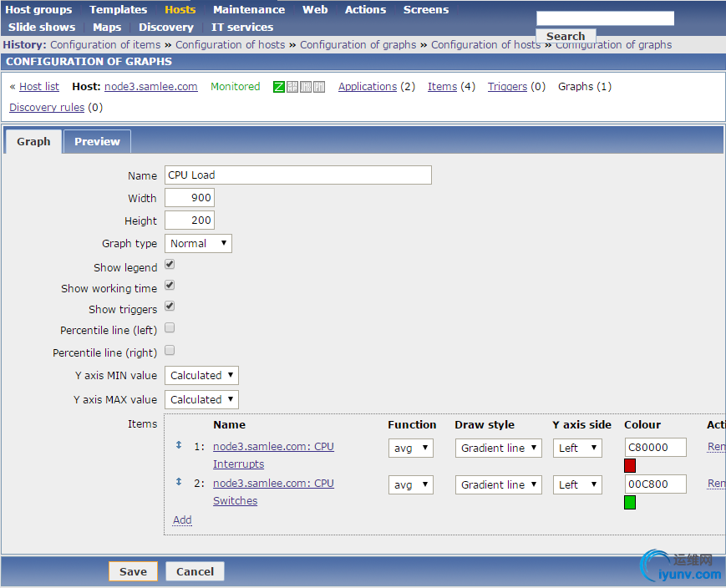Open the Templates menu item
The image size is (726, 588).
pos(118,10)
